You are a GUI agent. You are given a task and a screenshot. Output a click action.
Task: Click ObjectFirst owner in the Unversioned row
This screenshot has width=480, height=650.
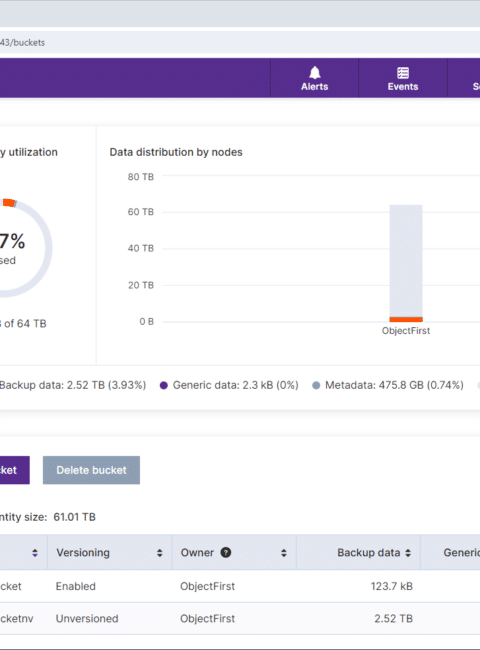pos(207,618)
